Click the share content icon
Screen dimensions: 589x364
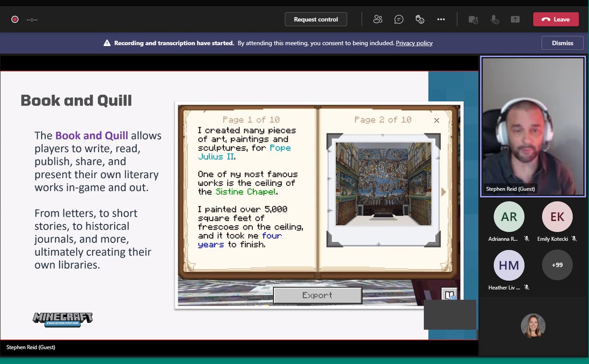(x=515, y=20)
